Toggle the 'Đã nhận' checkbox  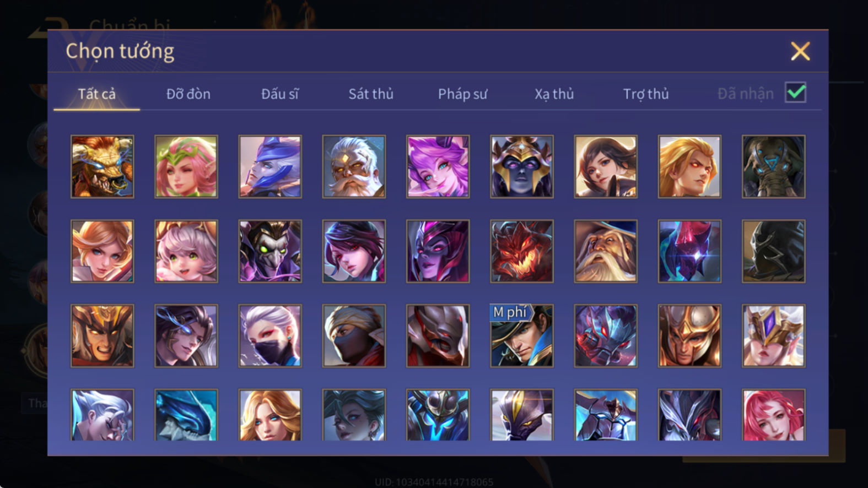795,93
